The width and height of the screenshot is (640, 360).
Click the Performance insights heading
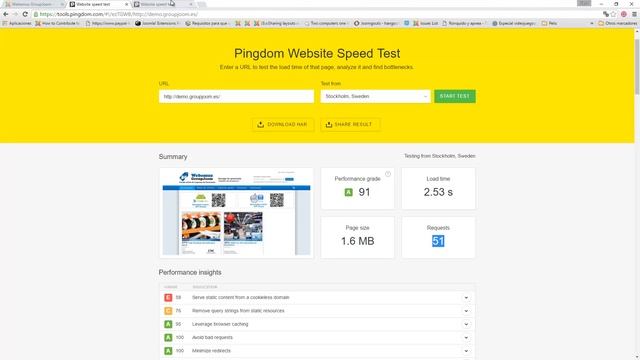point(190,272)
